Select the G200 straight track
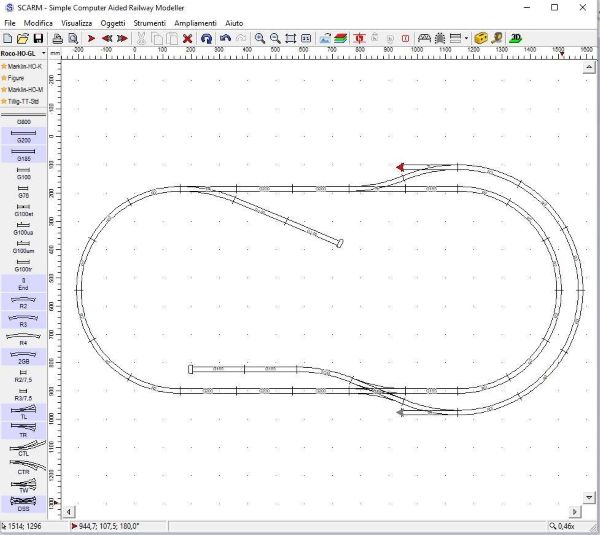 point(23,136)
